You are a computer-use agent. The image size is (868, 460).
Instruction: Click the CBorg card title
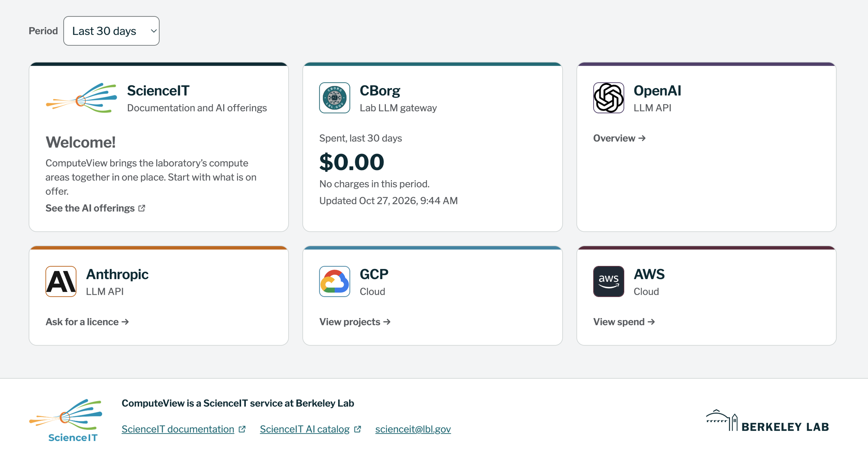(x=380, y=91)
